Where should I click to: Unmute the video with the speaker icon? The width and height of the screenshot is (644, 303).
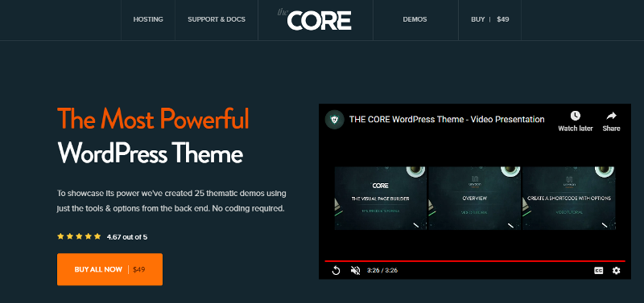[355, 270]
